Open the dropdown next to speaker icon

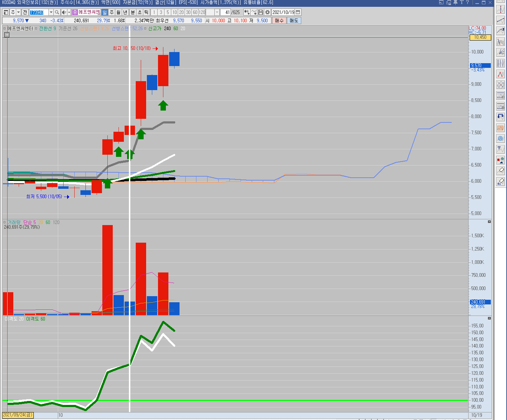pos(69,12)
